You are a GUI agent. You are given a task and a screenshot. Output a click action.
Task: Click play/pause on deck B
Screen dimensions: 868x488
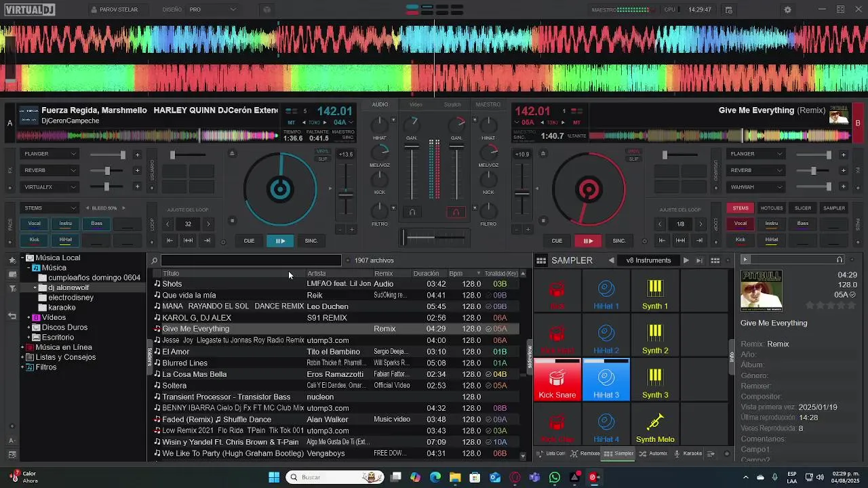point(588,241)
